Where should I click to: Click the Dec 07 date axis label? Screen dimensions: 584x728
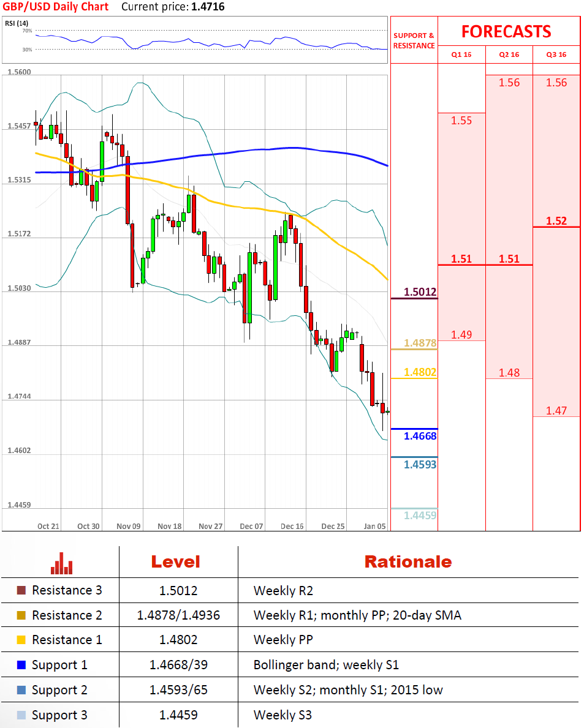pyautogui.click(x=251, y=526)
